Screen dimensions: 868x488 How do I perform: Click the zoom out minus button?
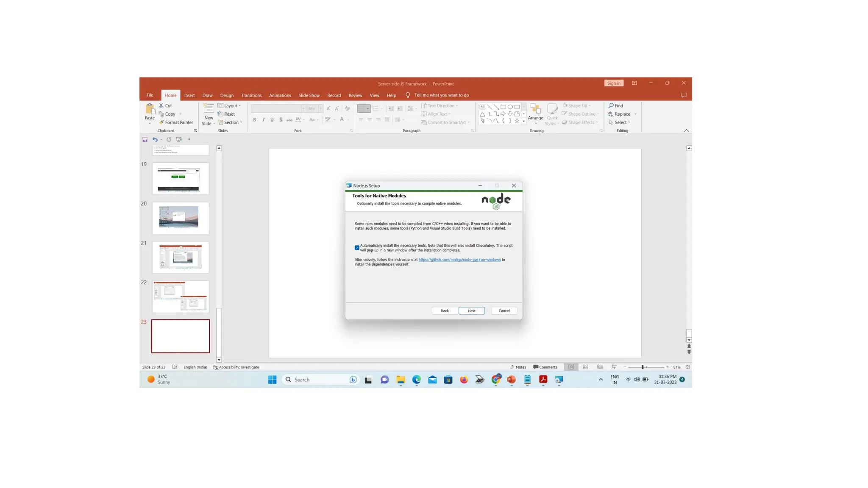[x=625, y=367]
